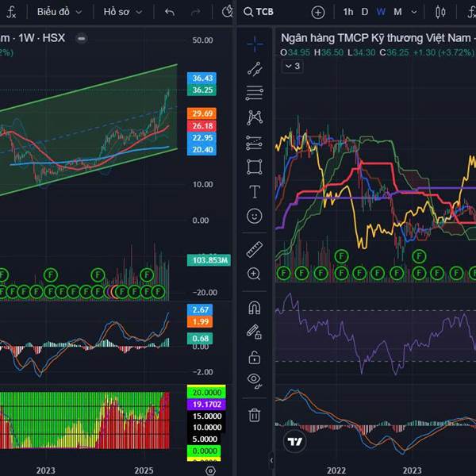
Task: Select the text annotation tool
Action: coord(255,191)
